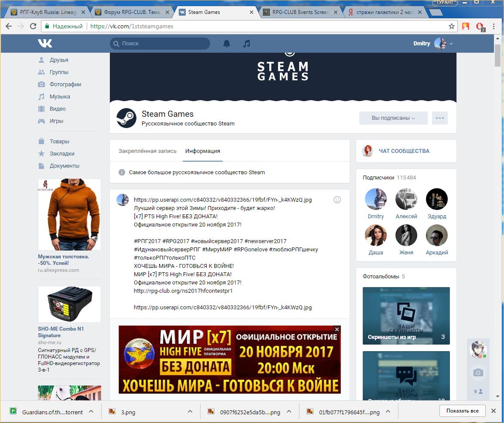Screen dimensions: 504x423
Task: Open subscriber Женя avatar
Action: pyautogui.click(x=406, y=235)
